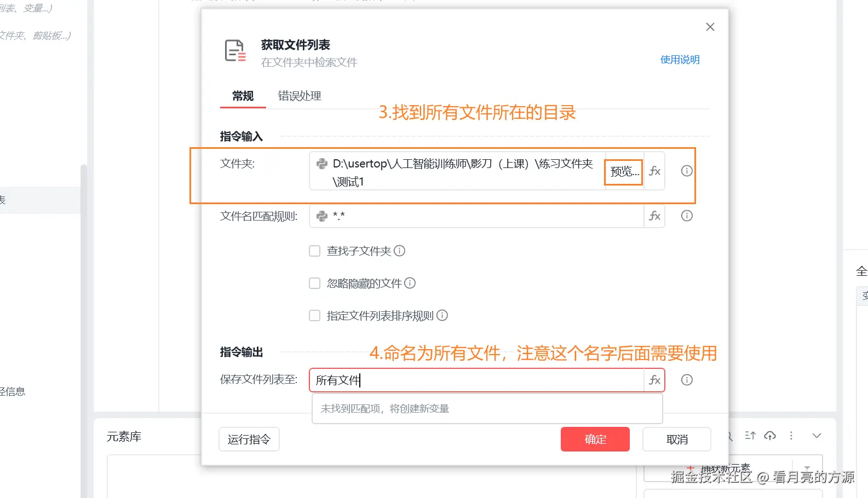Collapse the element library panel with the chevron
868x498 pixels.
[817, 436]
